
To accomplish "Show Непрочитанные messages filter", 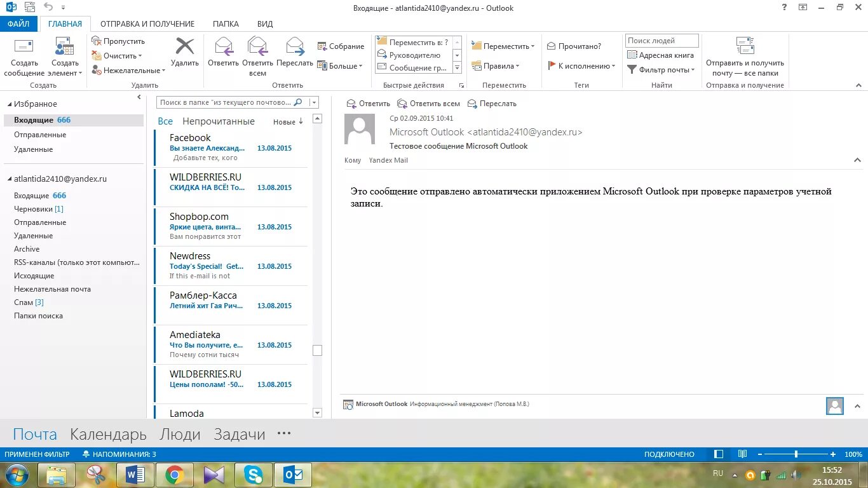I will pos(219,121).
